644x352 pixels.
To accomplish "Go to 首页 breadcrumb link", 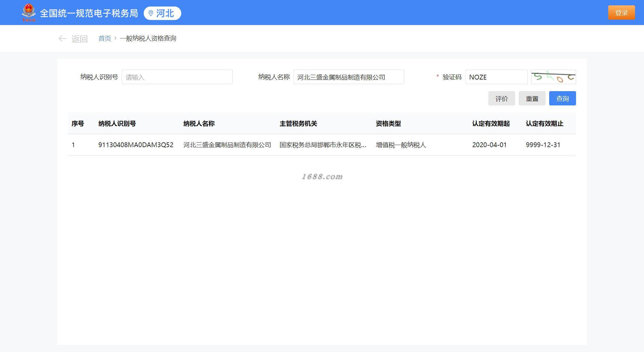I will pyautogui.click(x=105, y=38).
